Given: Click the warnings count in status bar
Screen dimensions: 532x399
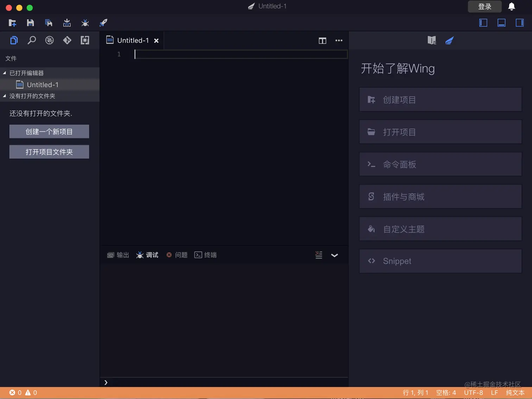Looking at the screenshot, I should pyautogui.click(x=31, y=393).
